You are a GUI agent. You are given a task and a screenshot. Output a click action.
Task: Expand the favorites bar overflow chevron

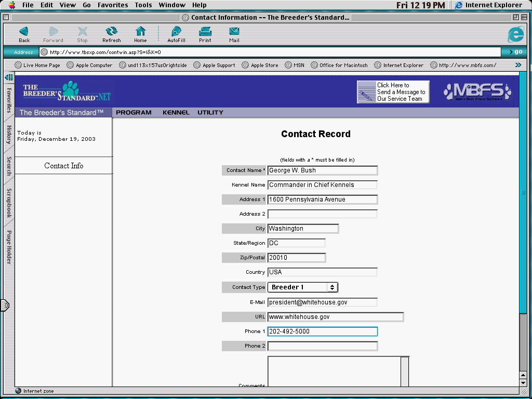point(518,65)
